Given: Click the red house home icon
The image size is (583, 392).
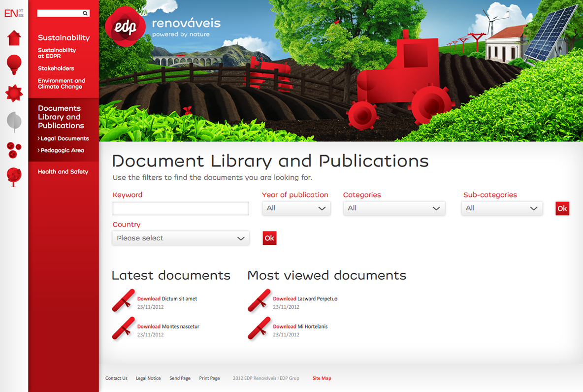Looking at the screenshot, I should point(14,38).
